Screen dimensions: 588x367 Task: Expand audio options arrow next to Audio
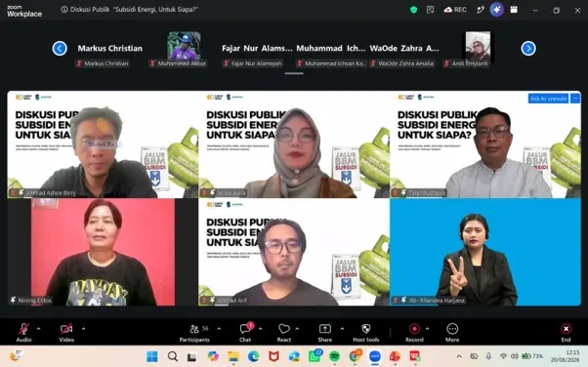38,329
